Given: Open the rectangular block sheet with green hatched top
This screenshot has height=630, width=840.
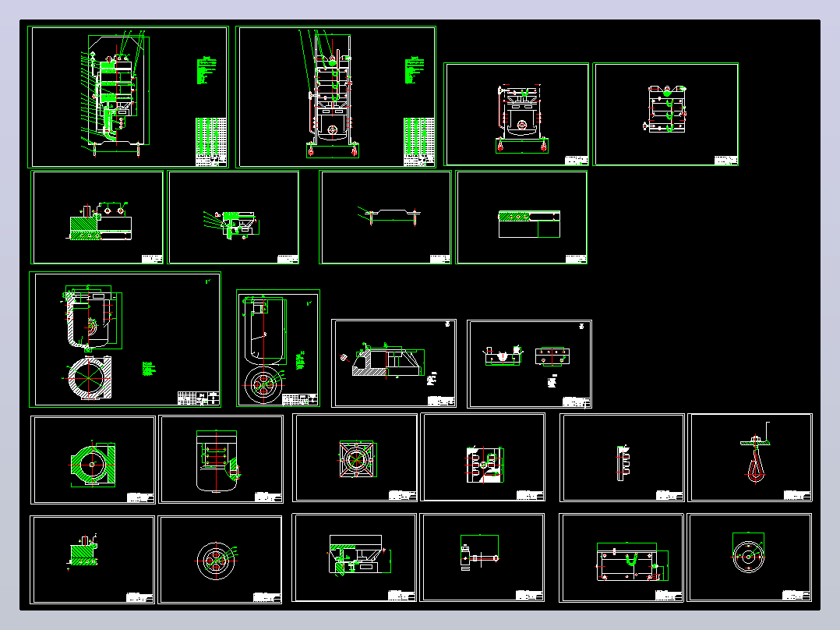Looking at the screenshot, I should point(521,218).
